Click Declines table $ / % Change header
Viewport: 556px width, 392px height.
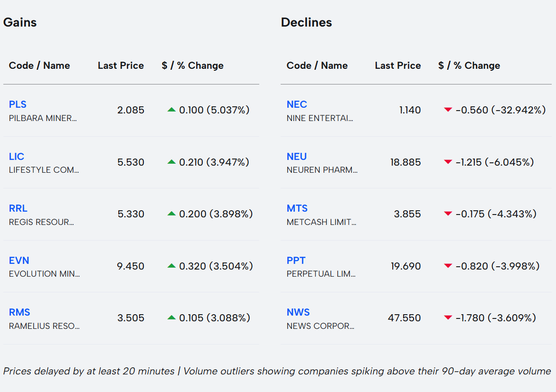(x=469, y=65)
